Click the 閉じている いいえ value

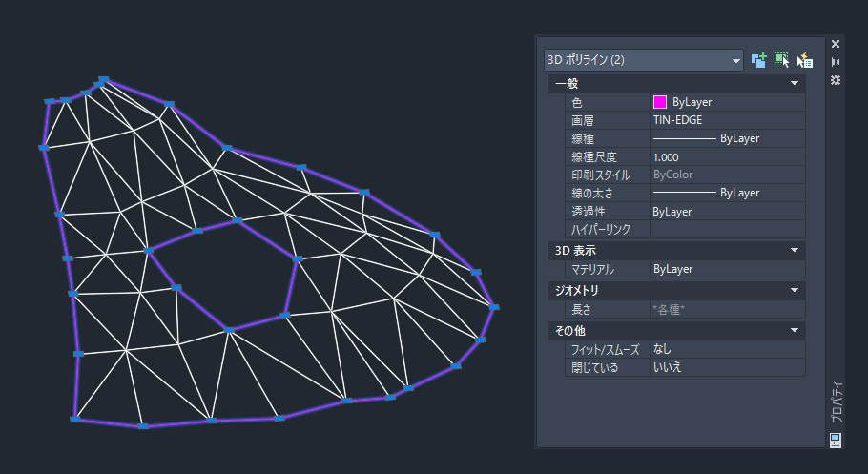(727, 367)
